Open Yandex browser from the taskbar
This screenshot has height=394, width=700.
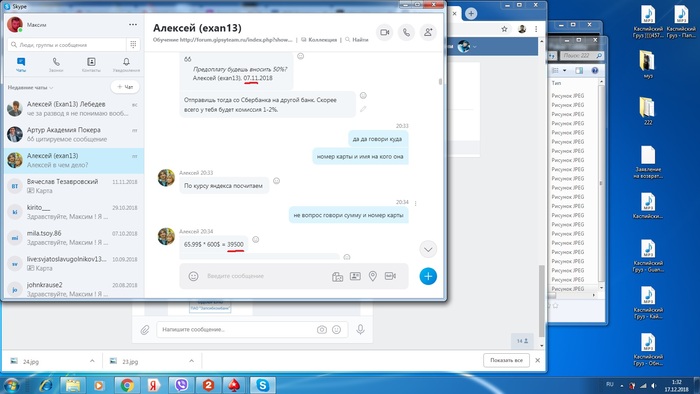(154, 385)
